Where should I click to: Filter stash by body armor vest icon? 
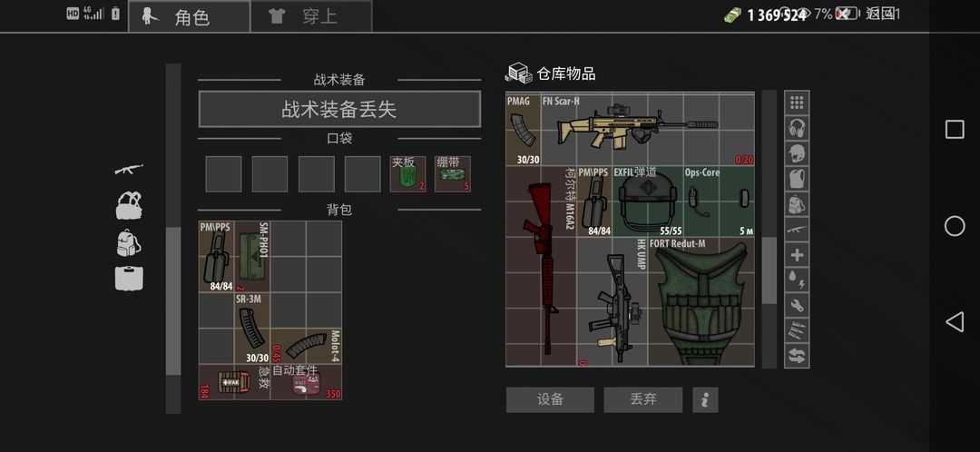(797, 179)
